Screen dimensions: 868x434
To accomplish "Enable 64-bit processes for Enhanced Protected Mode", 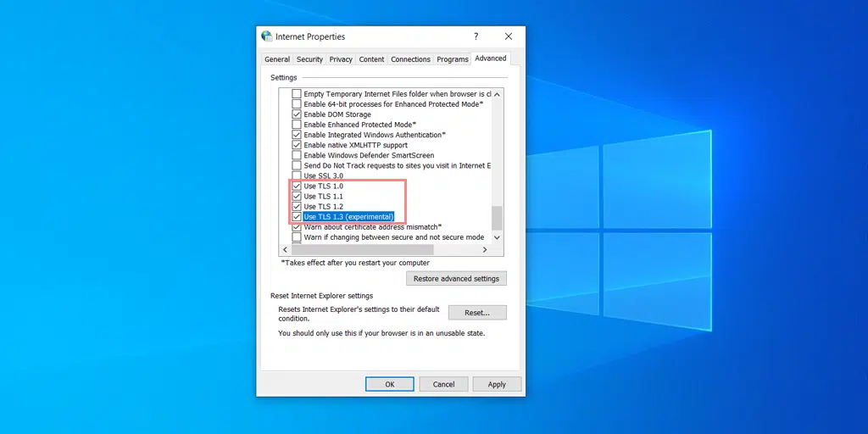I will pyautogui.click(x=297, y=104).
